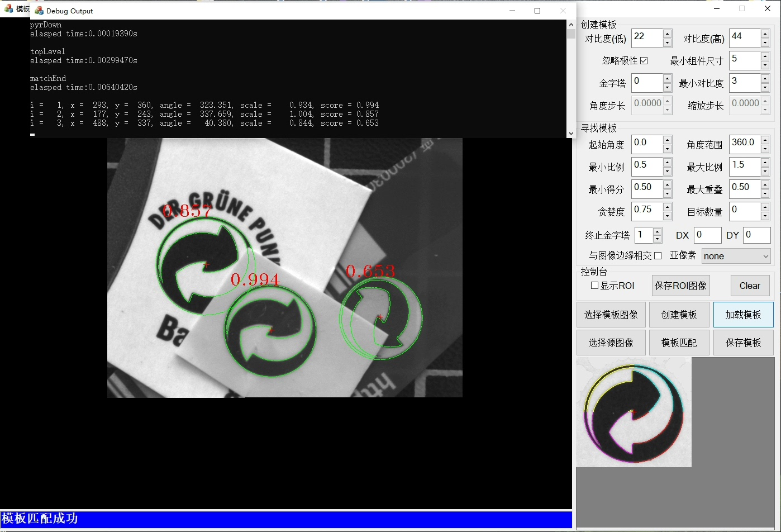Increase the 贪婪度 value

(x=667, y=207)
